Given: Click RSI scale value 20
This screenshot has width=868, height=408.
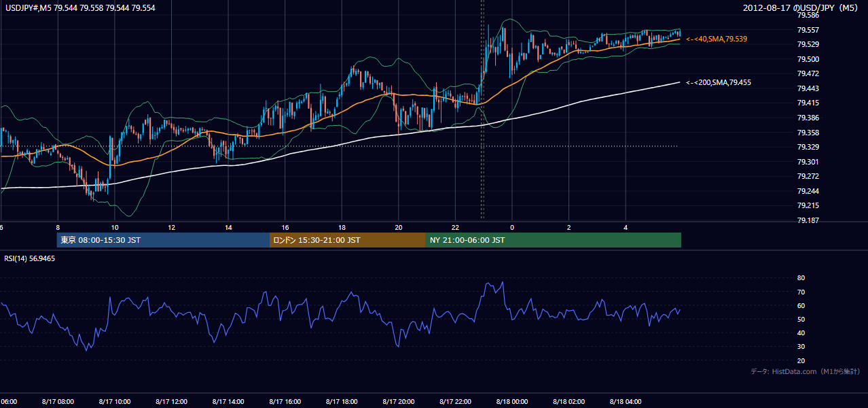Looking at the screenshot, I should [x=801, y=360].
